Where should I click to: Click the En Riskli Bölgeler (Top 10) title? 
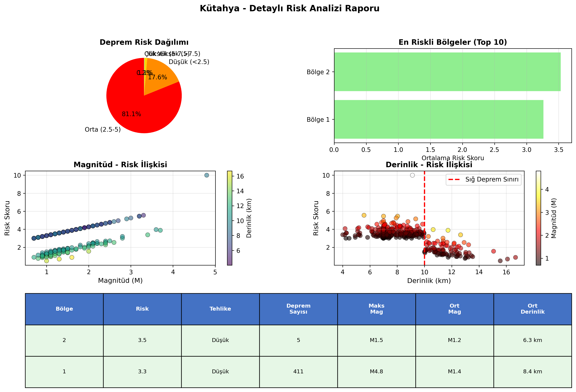453,42
